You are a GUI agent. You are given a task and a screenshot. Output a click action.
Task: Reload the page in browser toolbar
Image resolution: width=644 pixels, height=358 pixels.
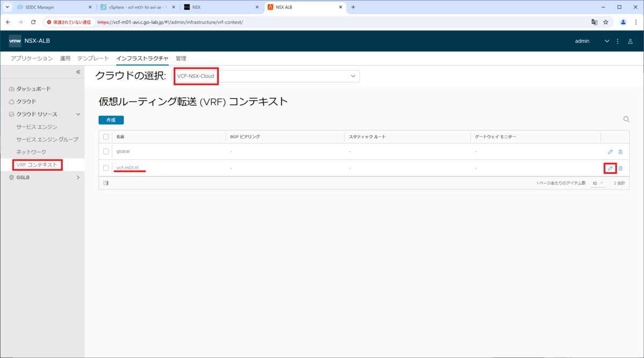pos(33,22)
